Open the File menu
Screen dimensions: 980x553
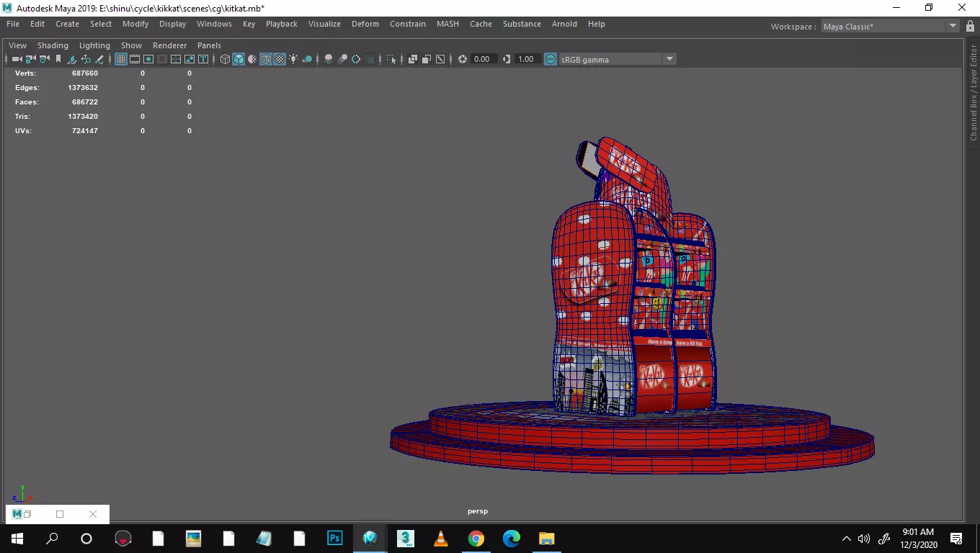[13, 24]
